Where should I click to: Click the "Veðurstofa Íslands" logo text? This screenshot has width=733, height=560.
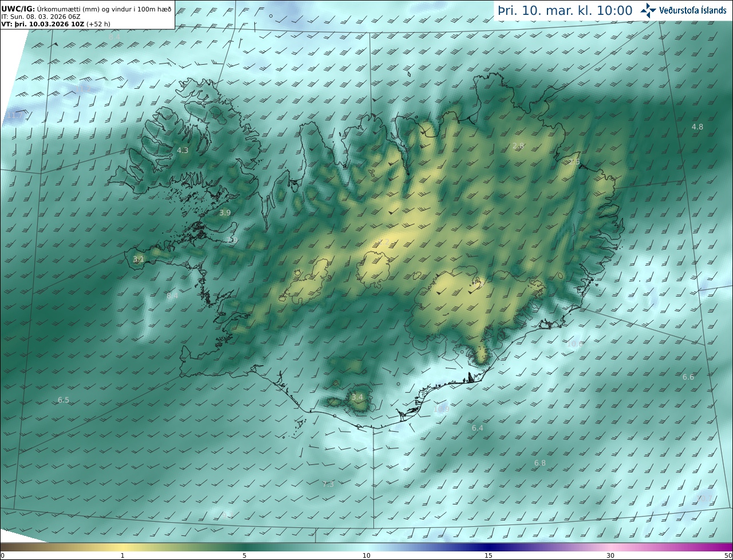coord(692,10)
